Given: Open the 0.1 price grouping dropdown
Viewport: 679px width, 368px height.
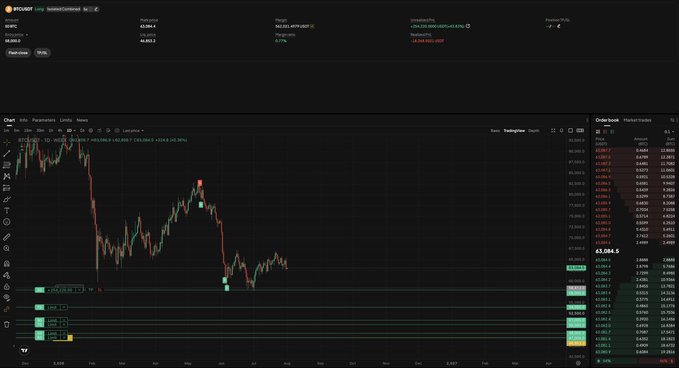Looking at the screenshot, I should point(669,132).
